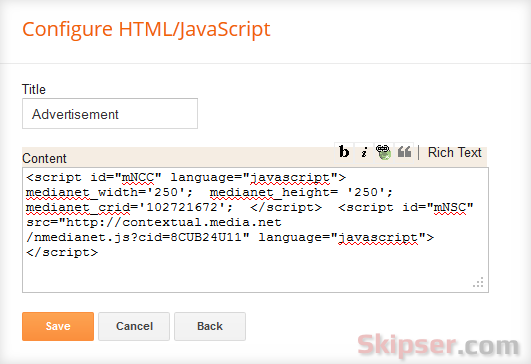Viewport: 531px width, 364px height.
Task: Click the src="http://contextual.media.net text line
Action: click(154, 222)
